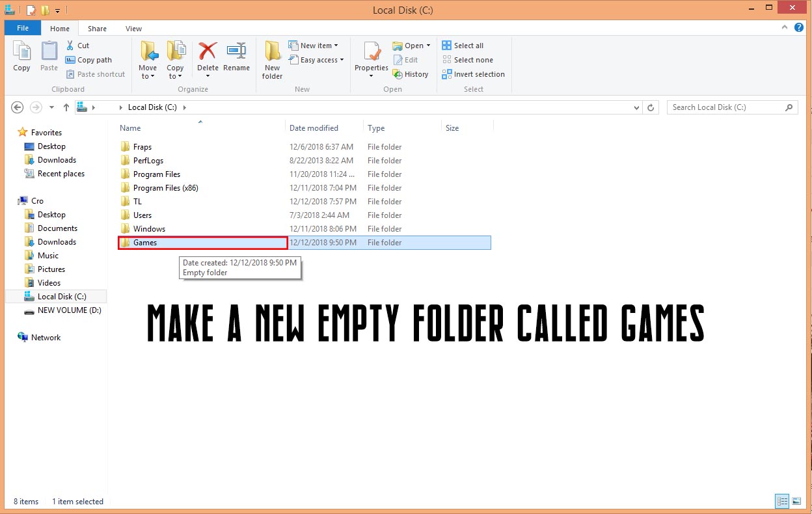
Task: Click Quick Access properties icon
Action: click(31, 10)
